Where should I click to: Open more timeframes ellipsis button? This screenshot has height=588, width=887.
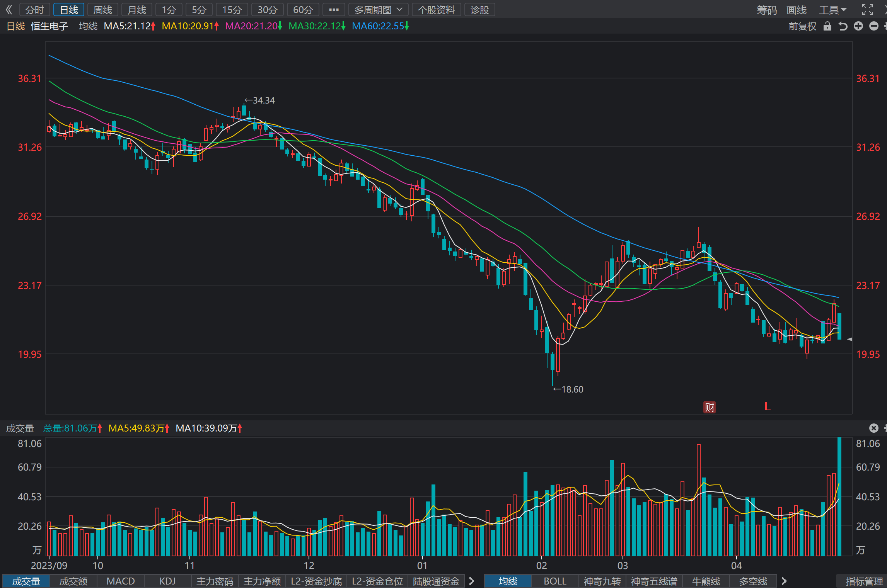point(334,10)
